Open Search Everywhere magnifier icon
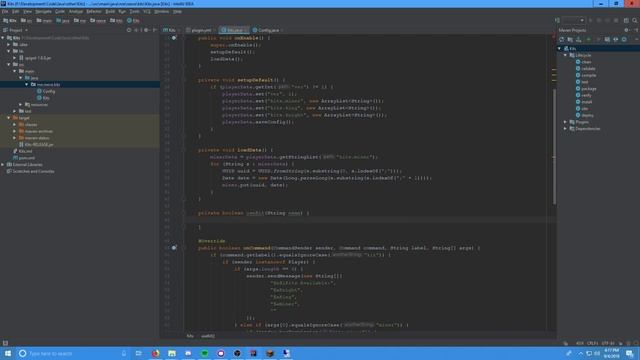Screen dimensions: 640x360 (x=635, y=20)
